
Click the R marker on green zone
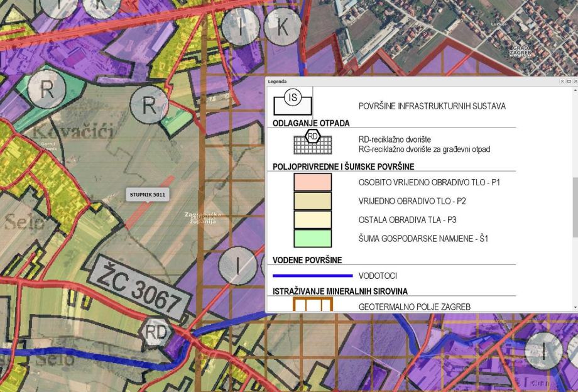46,89
